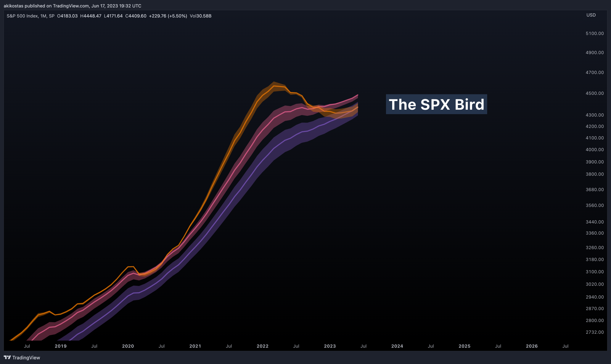Screen dimensions: 611x364
Task: Click the 2021 year label on time axis
Action: tap(195, 346)
